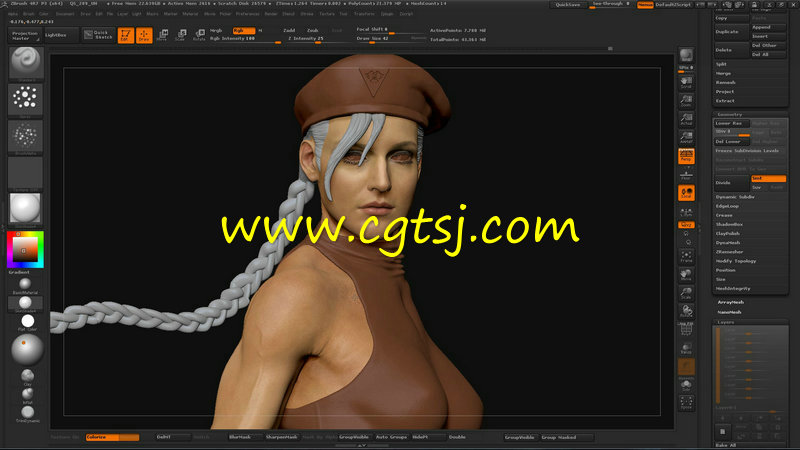Toggle PolyF polyframe display
The height and width of the screenshot is (450, 800).
686,330
